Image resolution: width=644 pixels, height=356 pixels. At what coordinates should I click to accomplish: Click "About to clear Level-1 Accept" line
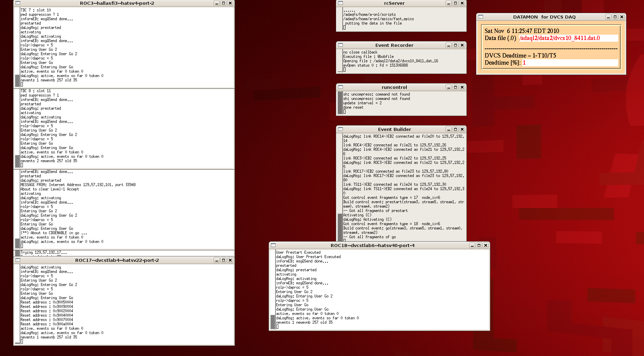click(x=50, y=189)
